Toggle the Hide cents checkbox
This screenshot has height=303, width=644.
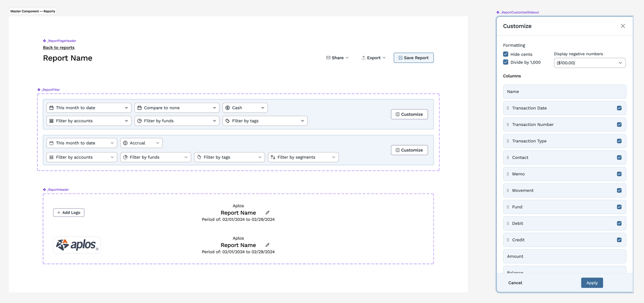click(506, 54)
